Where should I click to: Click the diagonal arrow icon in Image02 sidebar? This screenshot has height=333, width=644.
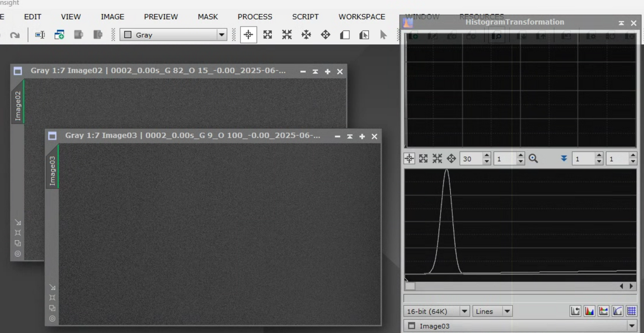(x=18, y=222)
